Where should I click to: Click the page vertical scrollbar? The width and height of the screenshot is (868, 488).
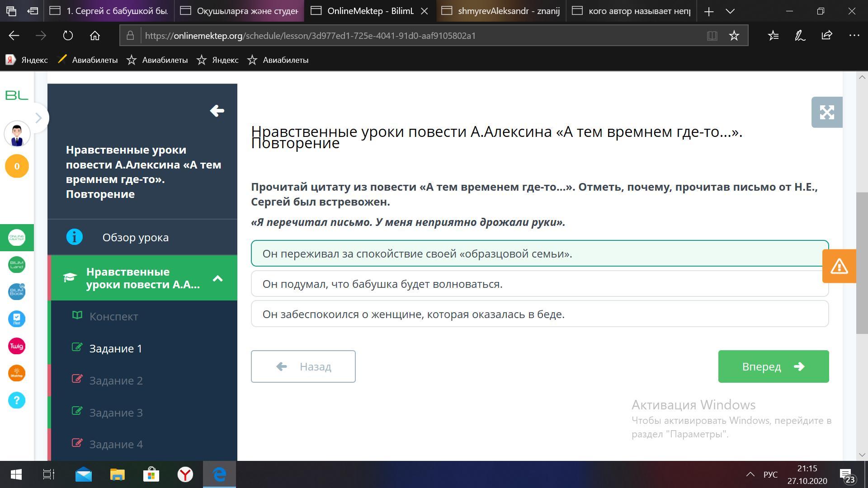tap(862, 263)
